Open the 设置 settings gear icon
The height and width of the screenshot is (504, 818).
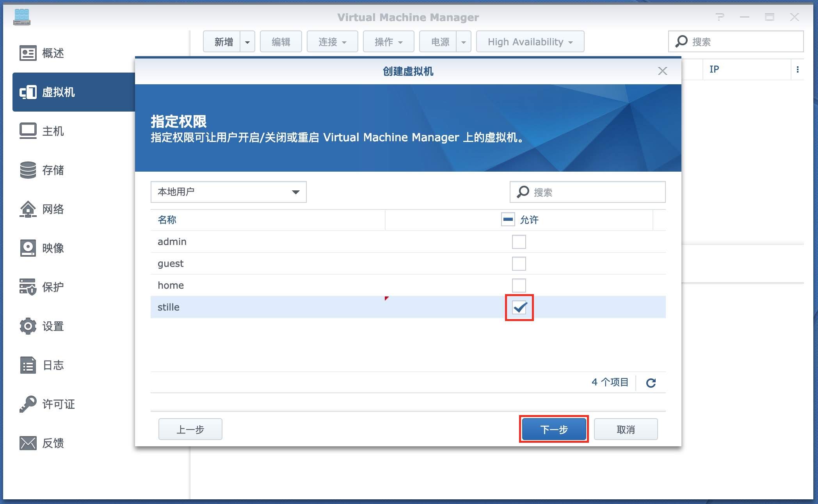[28, 326]
